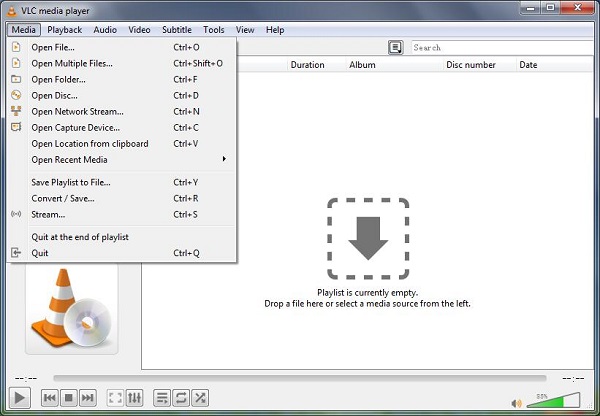The image size is (600, 416).
Task: Open File icon in Media menu
Action: pos(16,47)
